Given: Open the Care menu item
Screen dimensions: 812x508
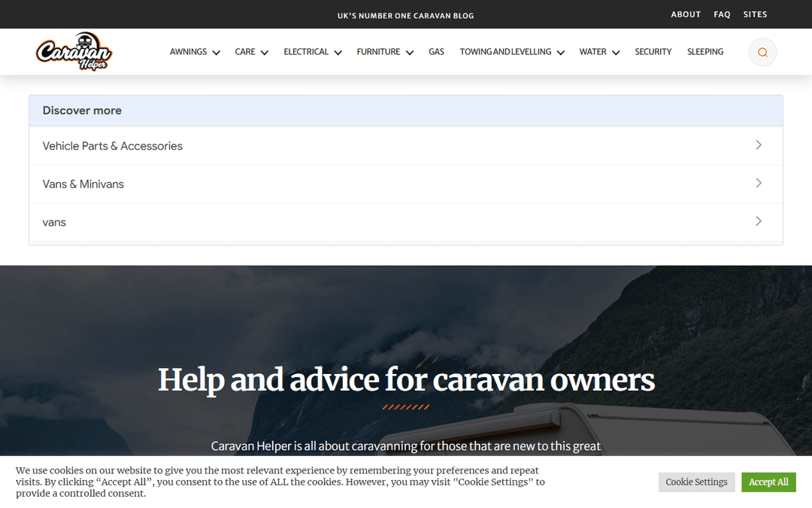Looking at the screenshot, I should [x=245, y=52].
